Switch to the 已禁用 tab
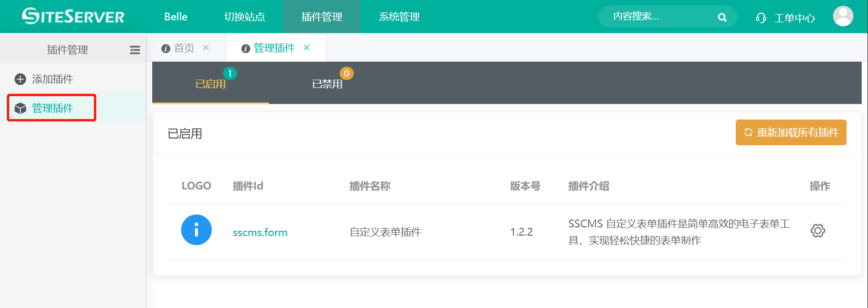Image resolution: width=868 pixels, height=308 pixels. (x=327, y=84)
